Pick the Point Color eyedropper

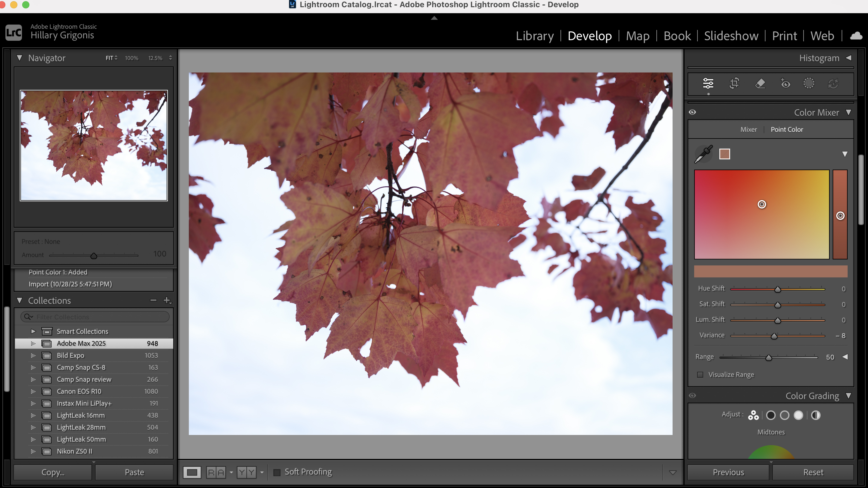coord(703,154)
